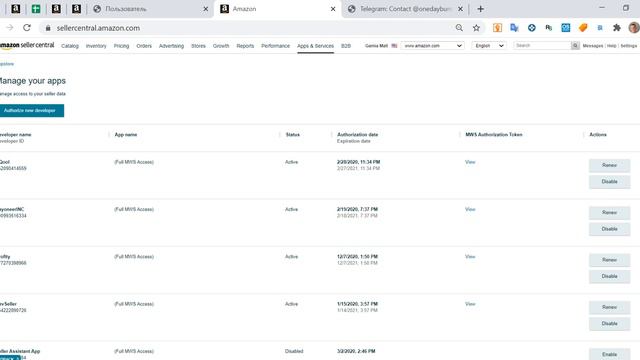
Task: Disable the 2/15/2020 authorization
Action: [x=609, y=229]
